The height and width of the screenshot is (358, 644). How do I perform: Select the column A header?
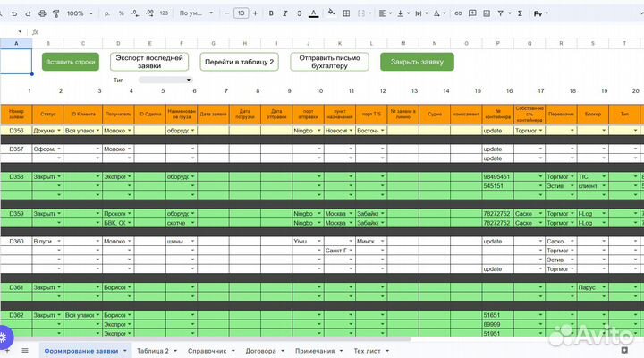[x=16, y=43]
